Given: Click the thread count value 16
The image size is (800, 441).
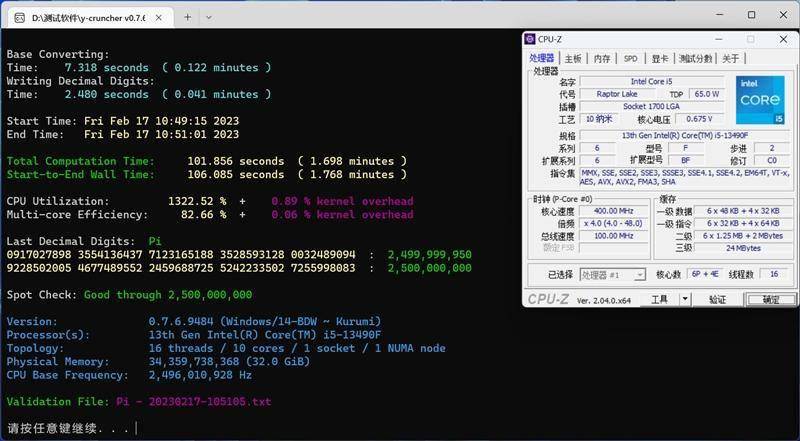Looking at the screenshot, I should tap(774, 275).
